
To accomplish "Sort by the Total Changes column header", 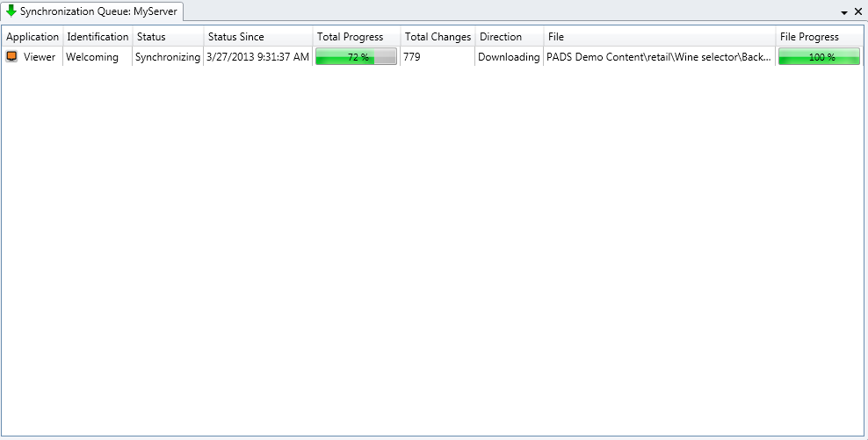I will [x=438, y=37].
